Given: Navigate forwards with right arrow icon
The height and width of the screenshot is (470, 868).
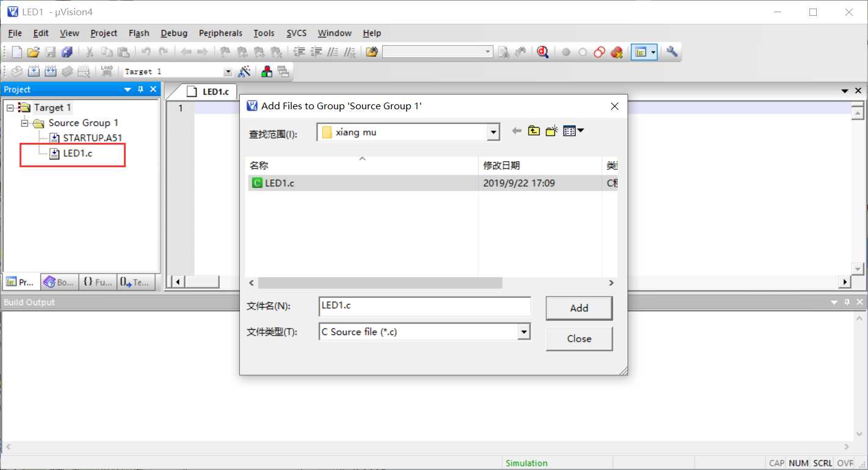Looking at the screenshot, I should tap(203, 52).
